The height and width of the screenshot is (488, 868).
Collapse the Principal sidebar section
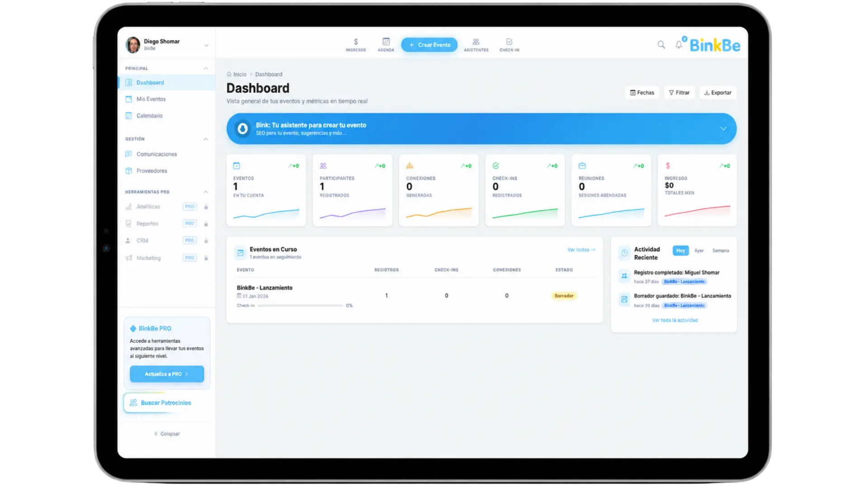(206, 69)
